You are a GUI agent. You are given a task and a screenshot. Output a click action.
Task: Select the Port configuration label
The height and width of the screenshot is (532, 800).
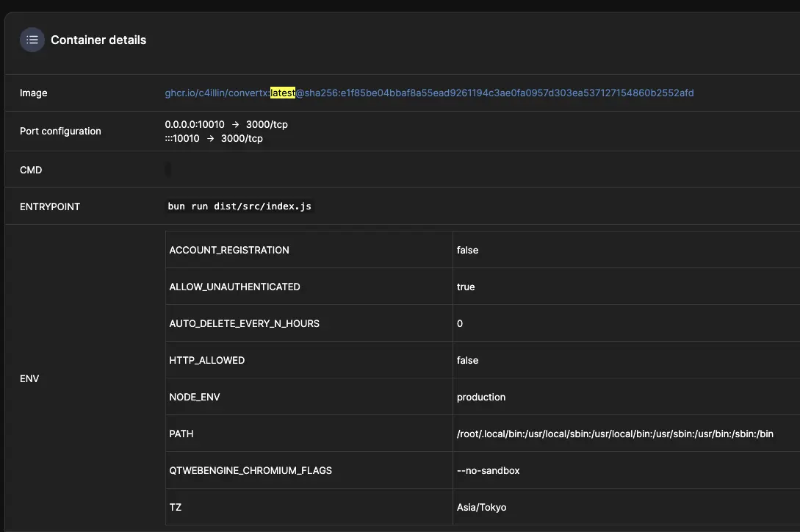click(x=60, y=132)
